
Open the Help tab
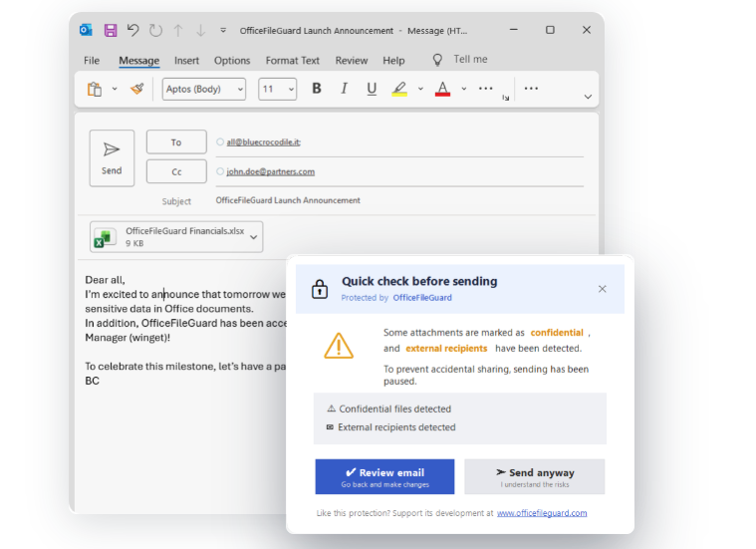[393, 61]
